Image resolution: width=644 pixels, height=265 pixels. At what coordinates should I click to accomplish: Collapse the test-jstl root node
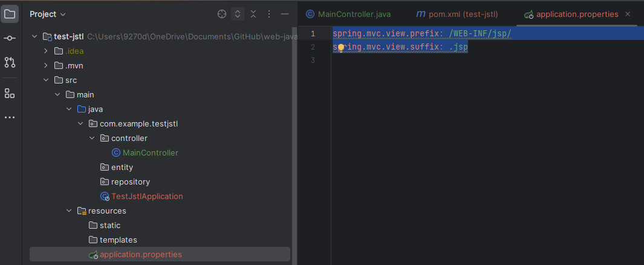[34, 36]
